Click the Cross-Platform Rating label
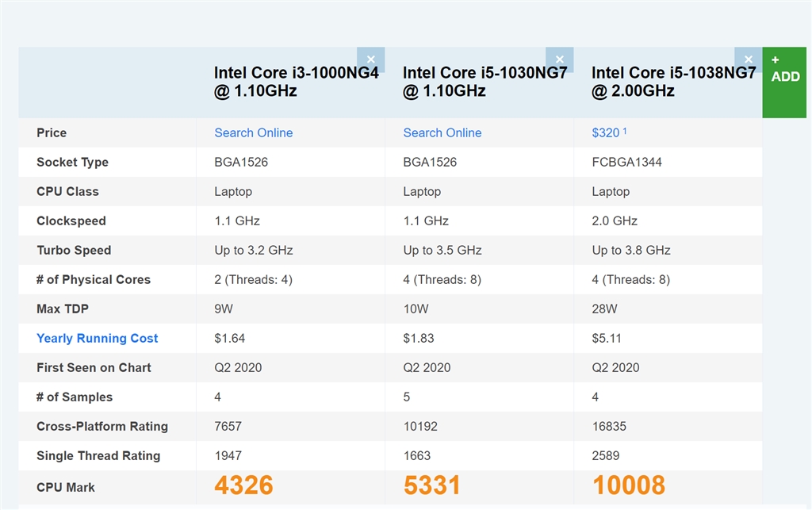Image resolution: width=812 pixels, height=510 pixels. point(102,426)
